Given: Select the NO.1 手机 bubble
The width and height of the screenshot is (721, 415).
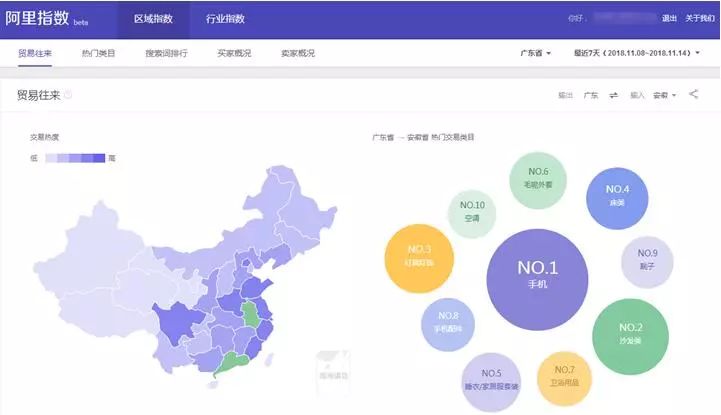Looking at the screenshot, I should tap(537, 275).
